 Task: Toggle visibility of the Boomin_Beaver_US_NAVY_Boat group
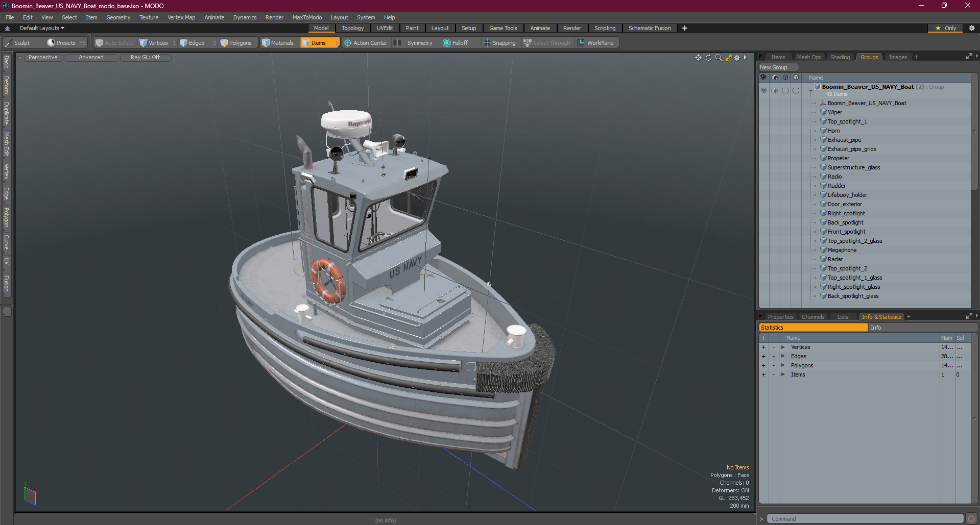point(763,90)
